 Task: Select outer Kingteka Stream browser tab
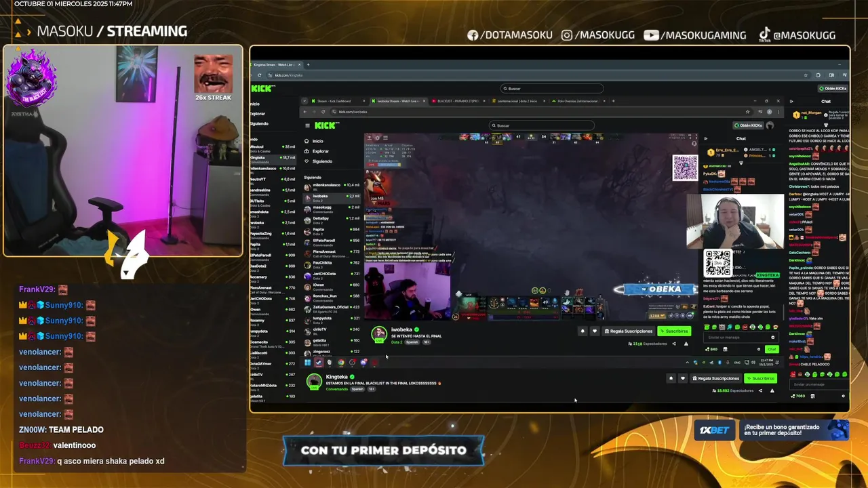point(275,64)
